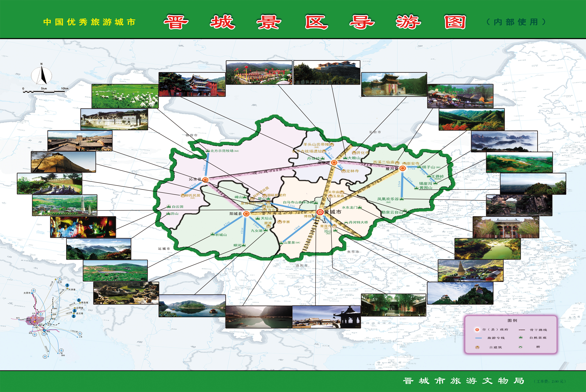Click the 晋城景区导游图 title text

coord(315,22)
